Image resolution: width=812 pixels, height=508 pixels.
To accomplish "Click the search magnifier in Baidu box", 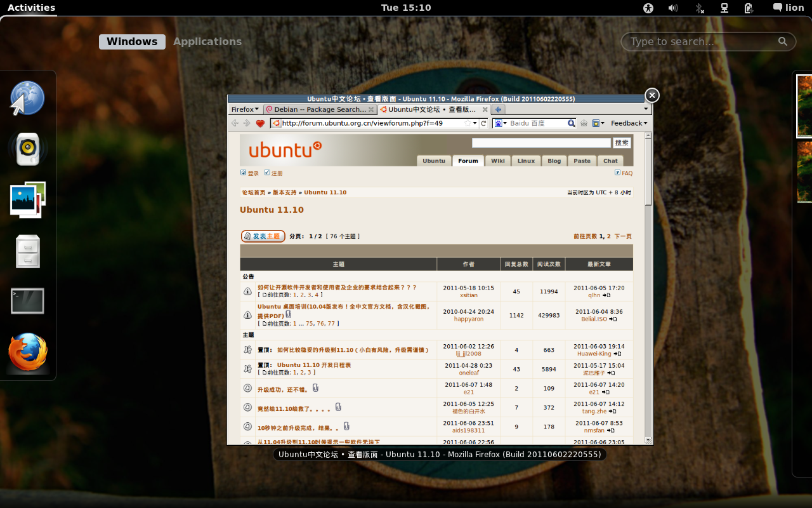I will pyautogui.click(x=571, y=123).
